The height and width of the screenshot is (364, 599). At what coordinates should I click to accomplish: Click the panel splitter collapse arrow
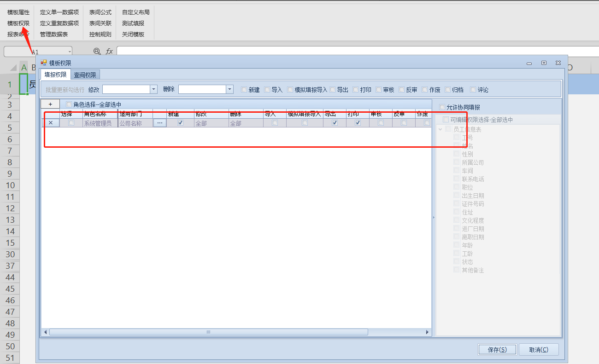(x=434, y=217)
